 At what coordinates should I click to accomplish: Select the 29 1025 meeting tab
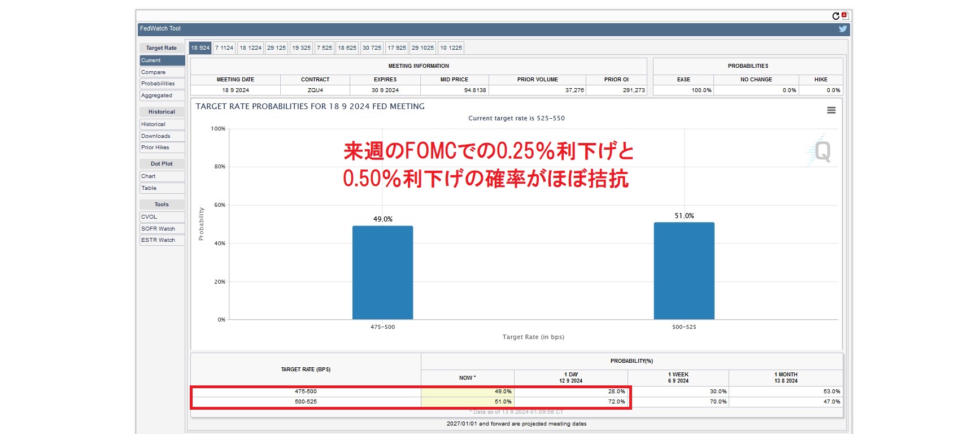(423, 48)
